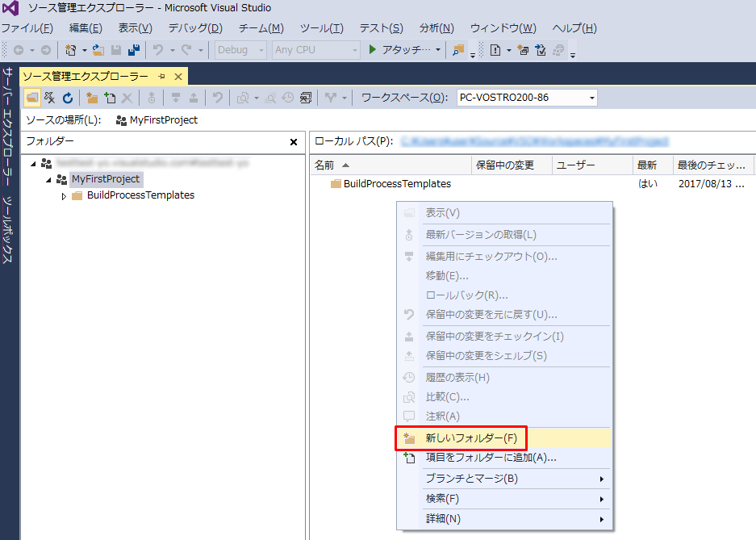Open the PC-VOSTRO200-86 workspace dropdown
Screen dimensions: 756x540
[592, 97]
